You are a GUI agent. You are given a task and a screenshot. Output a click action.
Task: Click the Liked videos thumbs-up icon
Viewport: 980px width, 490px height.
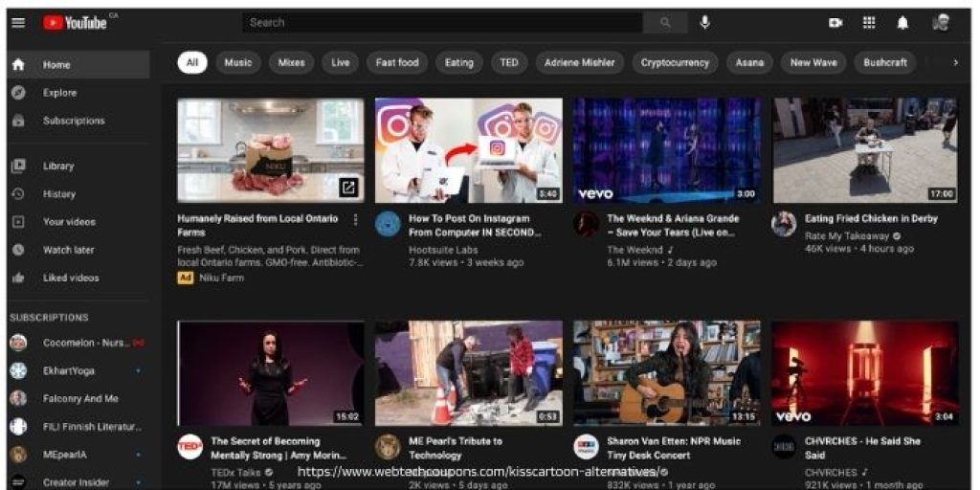pos(19,278)
